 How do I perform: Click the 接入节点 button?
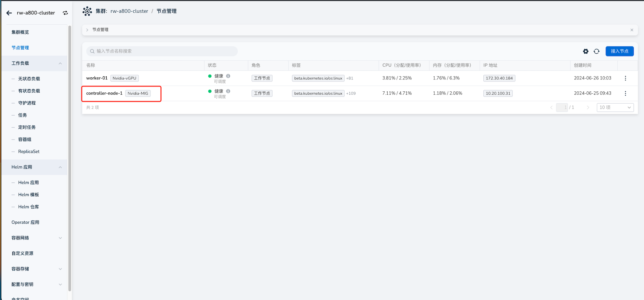(x=619, y=51)
